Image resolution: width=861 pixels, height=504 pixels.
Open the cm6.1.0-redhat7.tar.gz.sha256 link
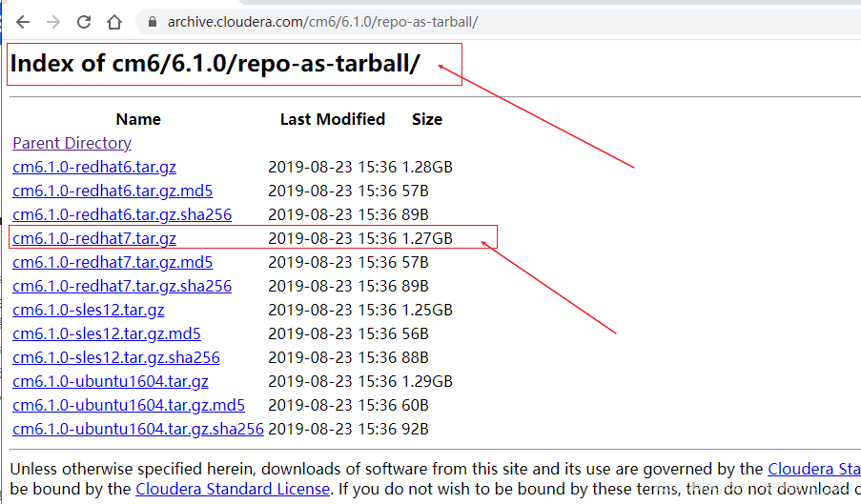[x=122, y=286]
